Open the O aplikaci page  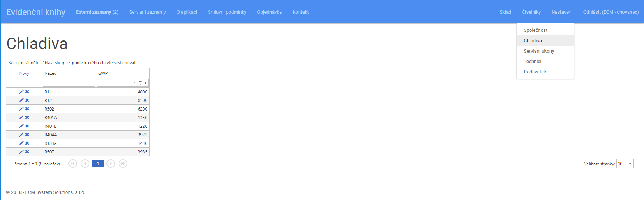(187, 12)
